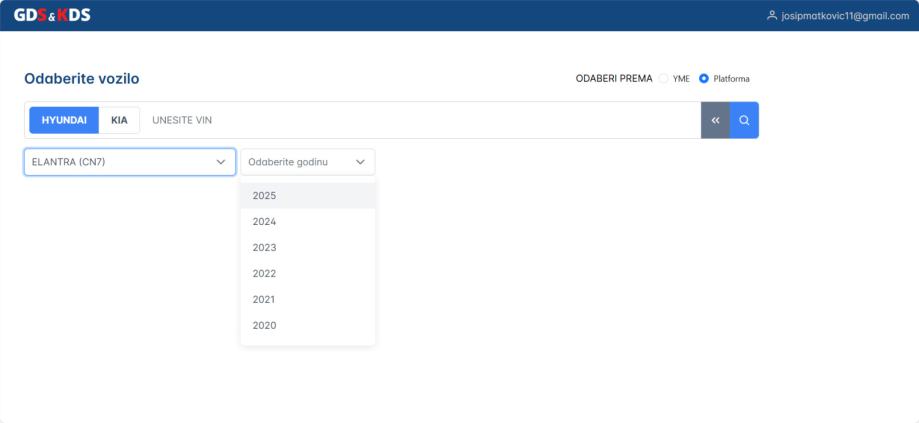
Task: Select the YME radio option
Action: [665, 79]
